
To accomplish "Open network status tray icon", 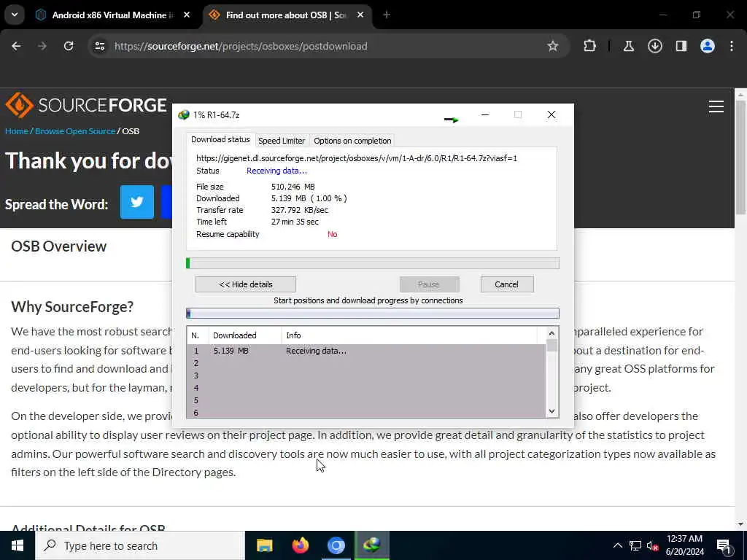I will (x=635, y=545).
